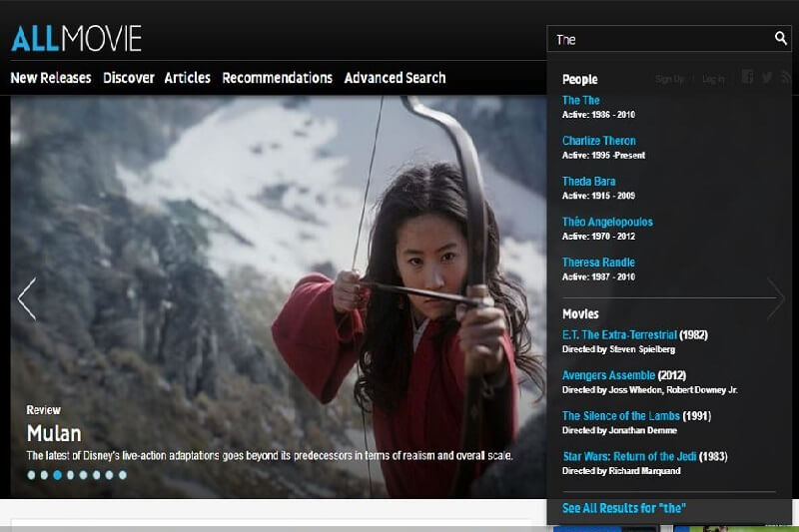Click the AllMovie logo
This screenshot has width=799, height=532.
[x=76, y=38]
